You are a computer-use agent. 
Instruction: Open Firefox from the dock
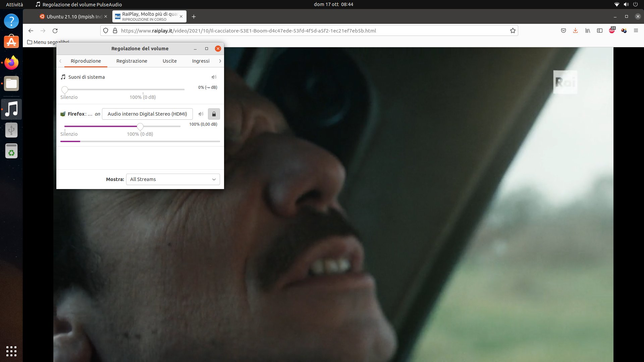(11, 63)
